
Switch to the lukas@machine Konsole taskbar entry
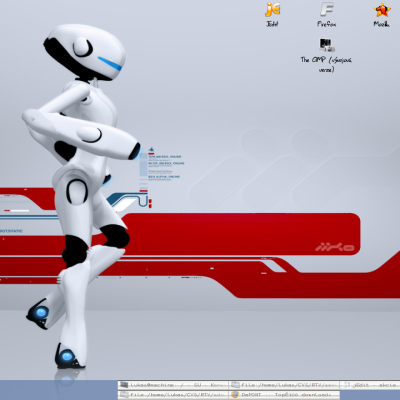tap(173, 385)
